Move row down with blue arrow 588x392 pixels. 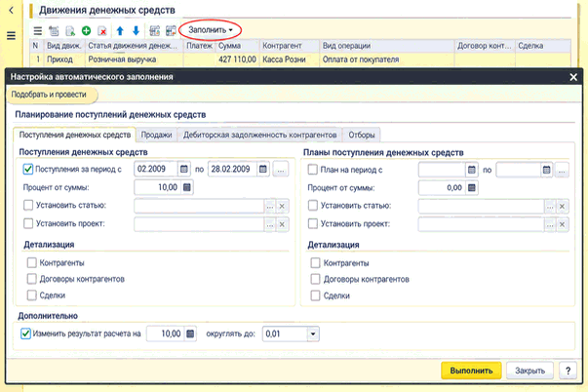(136, 31)
